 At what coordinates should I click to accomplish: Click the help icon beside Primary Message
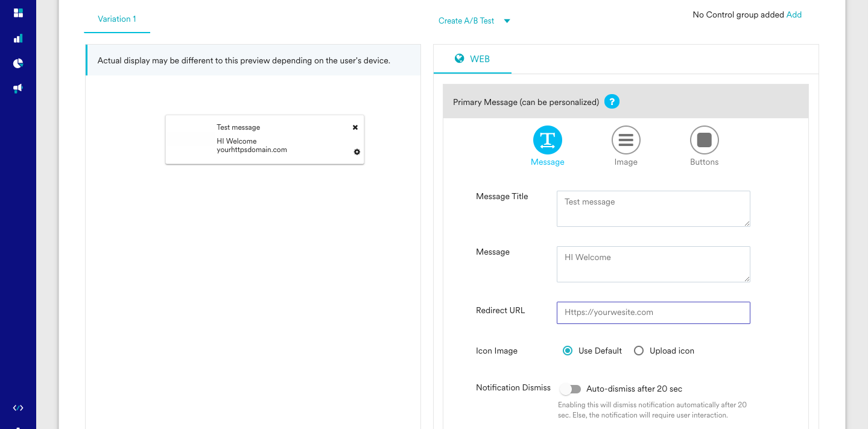(612, 101)
